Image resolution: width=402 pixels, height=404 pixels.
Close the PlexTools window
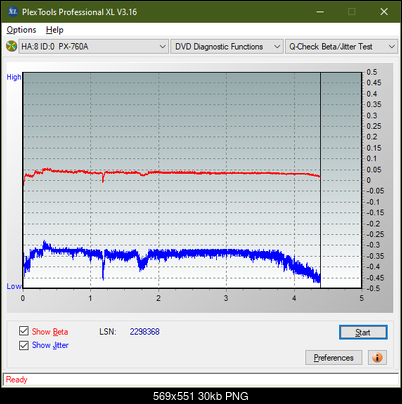tap(384, 12)
